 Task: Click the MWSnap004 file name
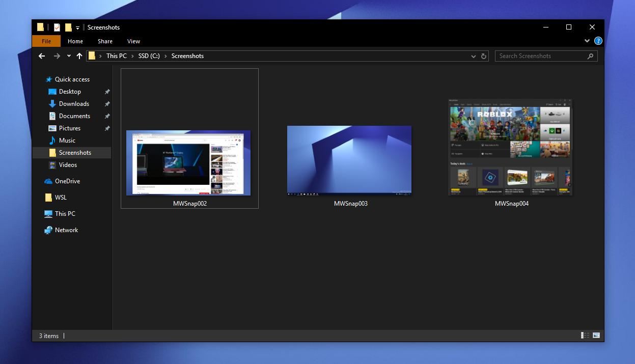(511, 204)
